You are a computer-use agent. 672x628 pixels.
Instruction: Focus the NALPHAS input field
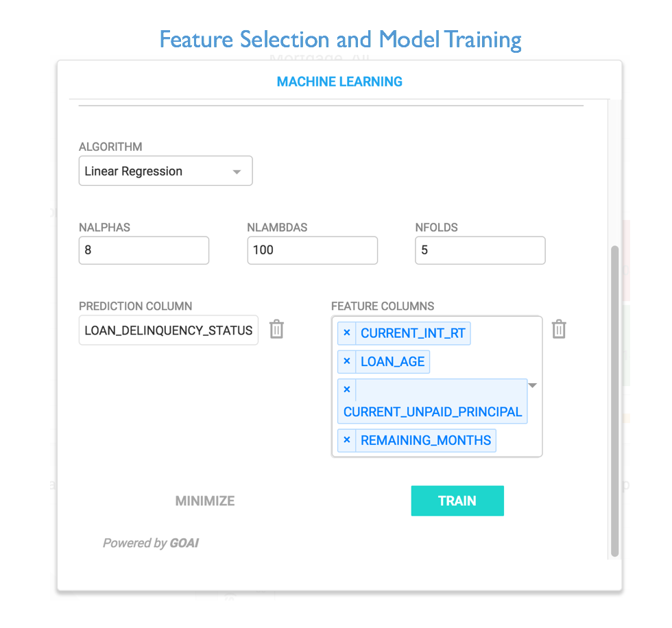tap(144, 250)
